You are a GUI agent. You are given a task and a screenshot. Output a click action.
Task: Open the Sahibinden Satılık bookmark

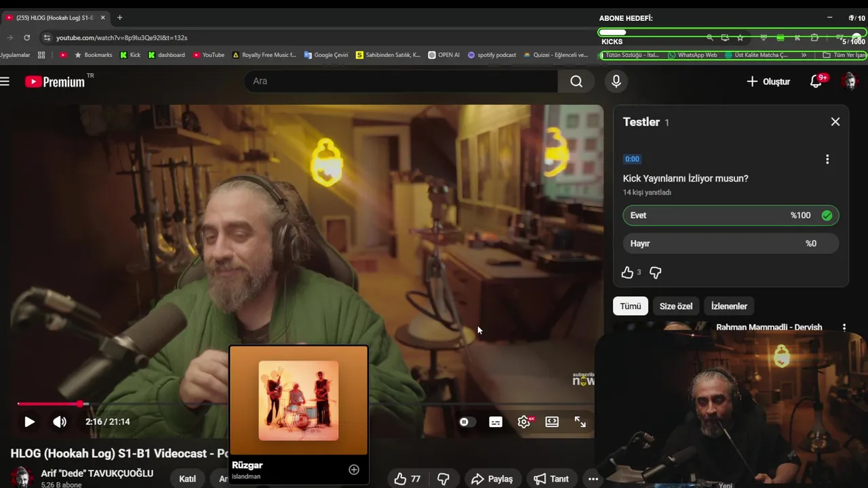pos(388,55)
